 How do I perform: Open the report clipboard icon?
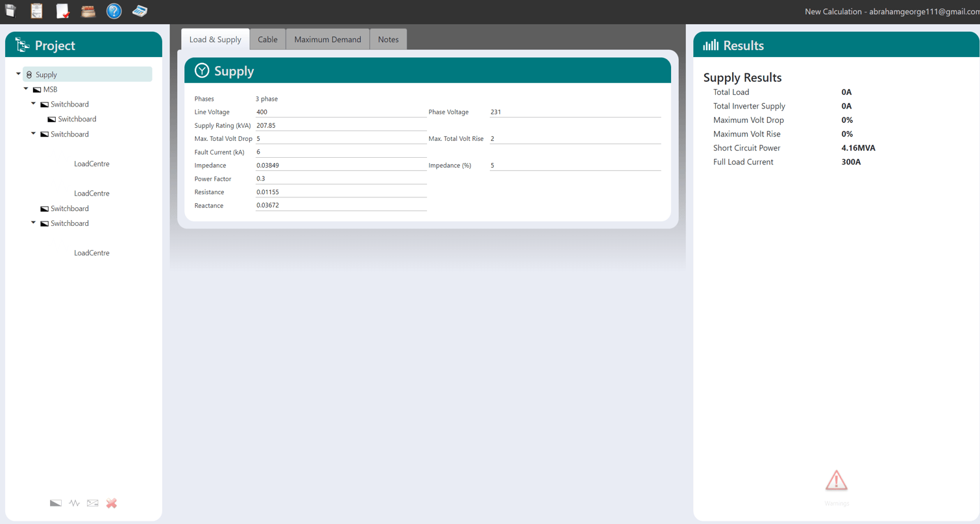point(36,10)
